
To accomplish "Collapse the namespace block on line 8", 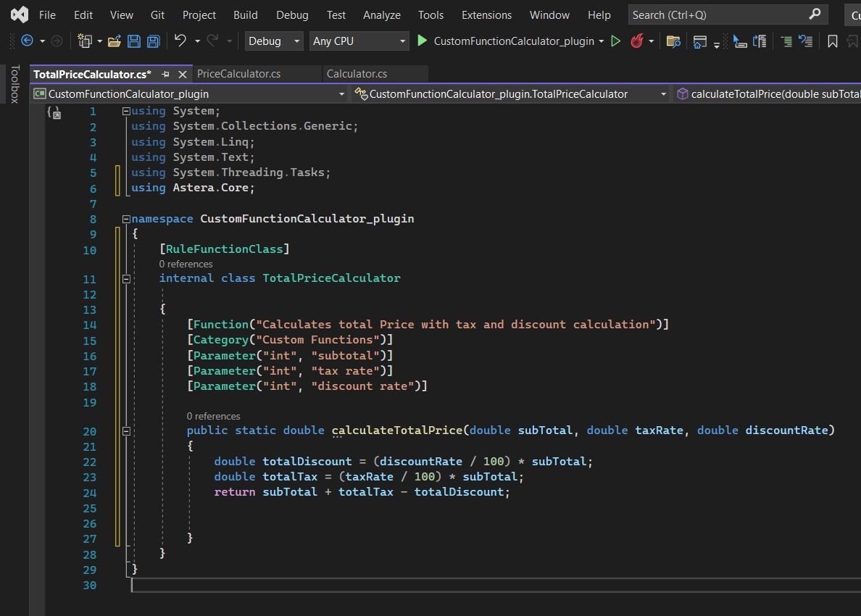I will point(126,219).
